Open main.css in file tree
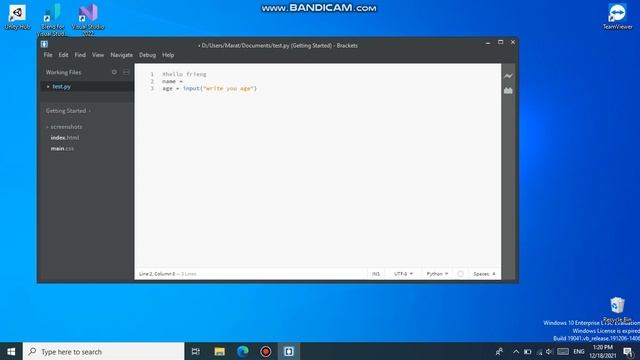The image size is (640, 360). click(62, 149)
